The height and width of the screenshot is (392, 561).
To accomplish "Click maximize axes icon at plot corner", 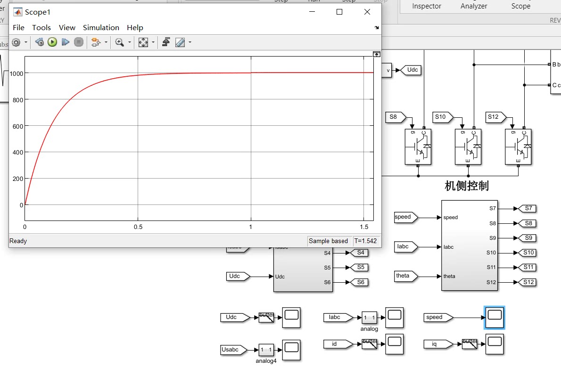I will coord(376,54).
